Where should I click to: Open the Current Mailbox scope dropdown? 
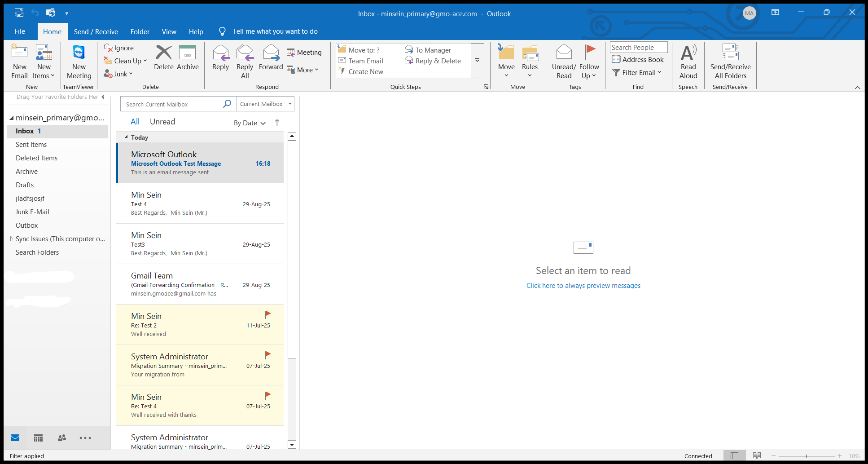coord(265,104)
